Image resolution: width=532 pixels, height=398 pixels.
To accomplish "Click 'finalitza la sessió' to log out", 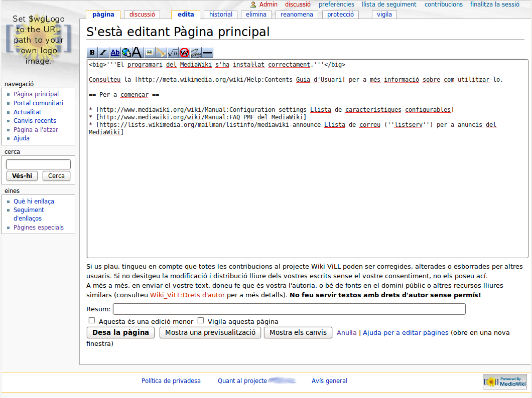I will click(495, 5).
